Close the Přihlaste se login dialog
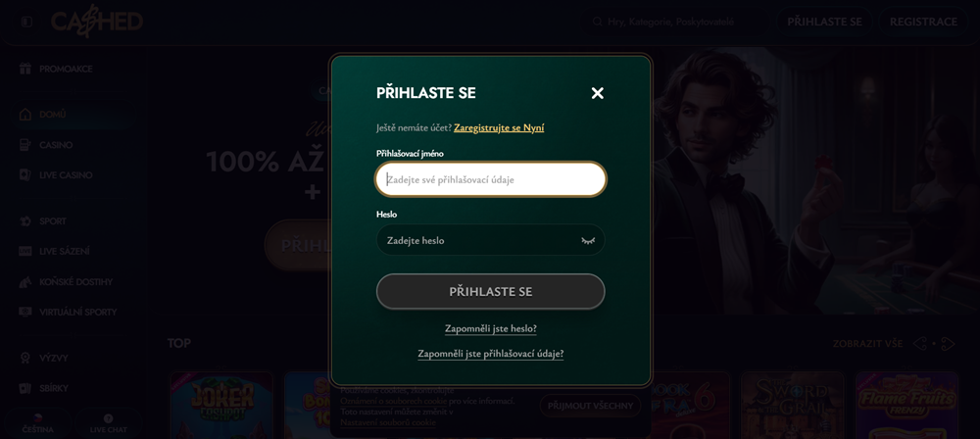Screen dimensions: 980x439 click(597, 93)
